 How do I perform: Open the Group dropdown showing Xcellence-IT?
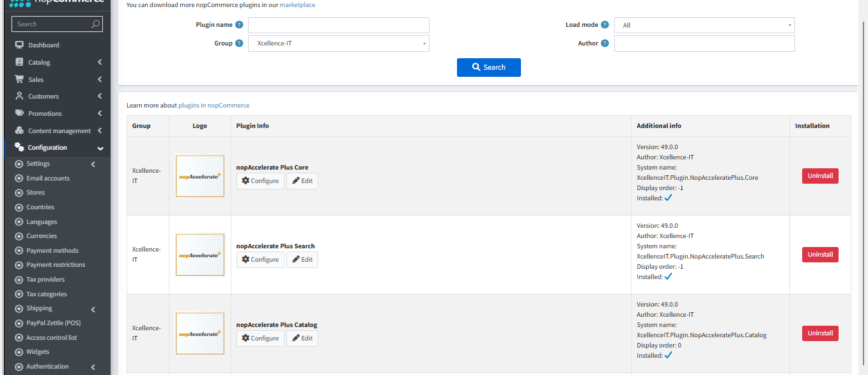338,44
